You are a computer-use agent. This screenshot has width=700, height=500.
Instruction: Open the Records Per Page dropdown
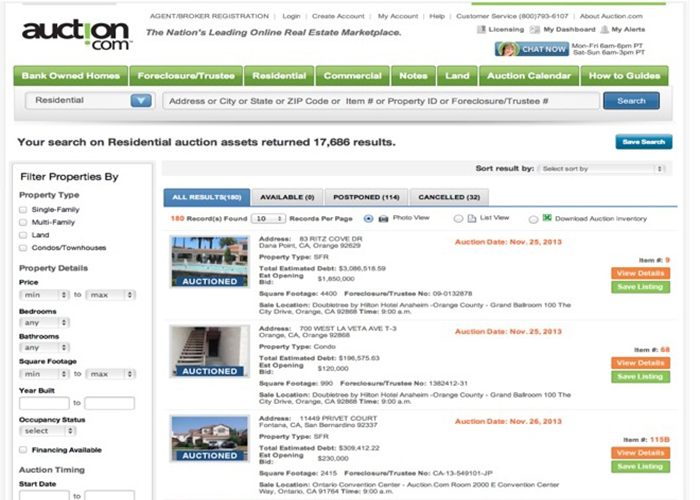268,219
